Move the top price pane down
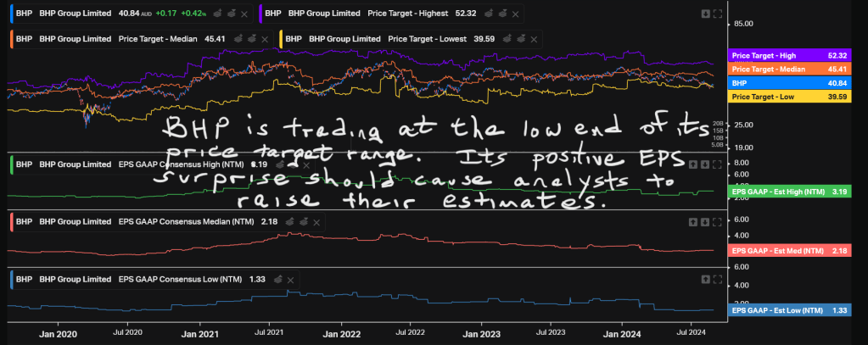 click(706, 14)
